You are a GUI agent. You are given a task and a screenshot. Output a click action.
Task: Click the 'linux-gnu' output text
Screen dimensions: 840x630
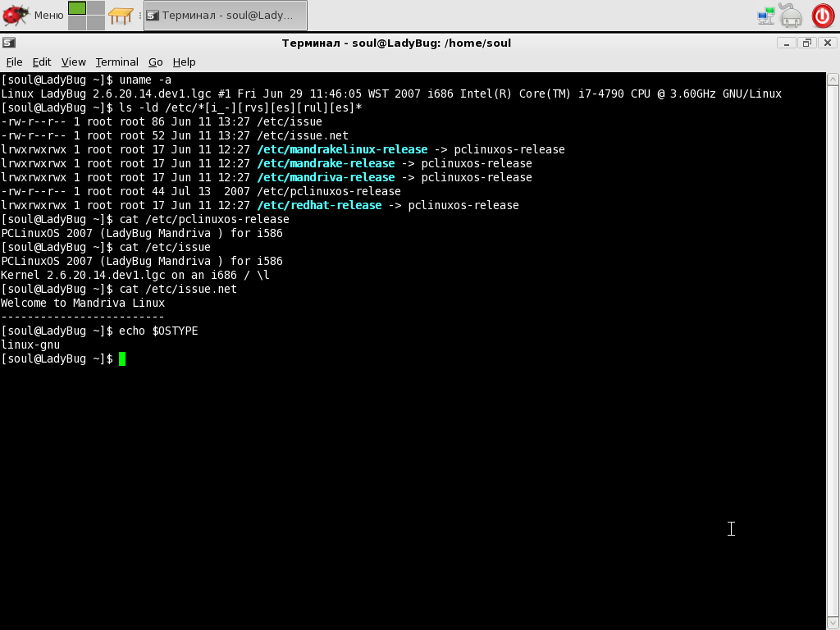pyautogui.click(x=30, y=345)
